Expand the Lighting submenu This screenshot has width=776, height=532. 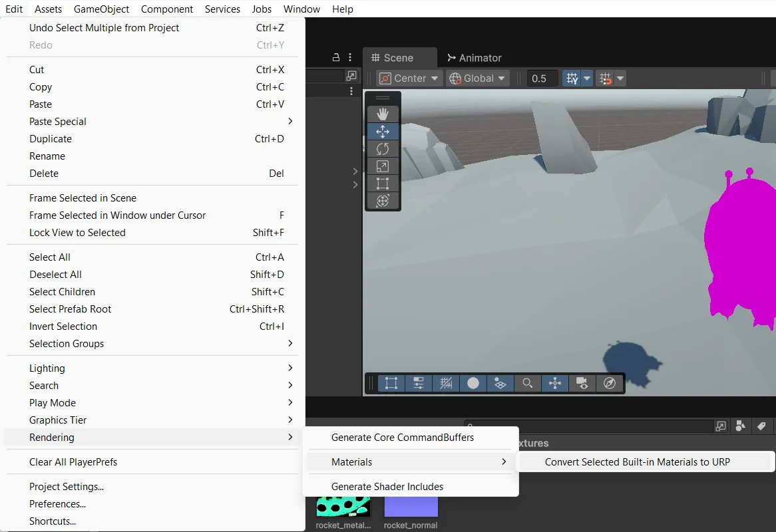point(152,368)
